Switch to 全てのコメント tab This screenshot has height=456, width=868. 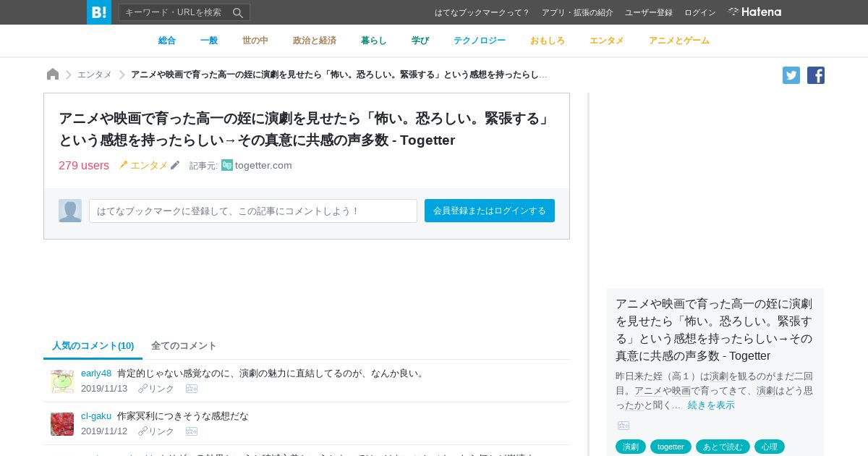[184, 346]
